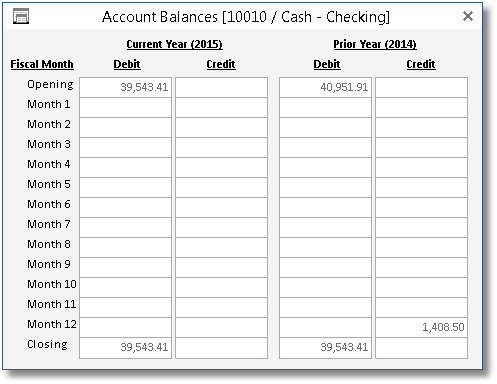Click the Debit header under Prior Year
The image size is (497, 384).
point(327,64)
